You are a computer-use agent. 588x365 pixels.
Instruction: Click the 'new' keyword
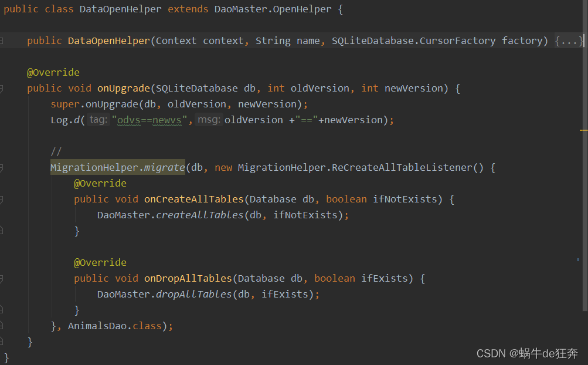pyautogui.click(x=223, y=168)
